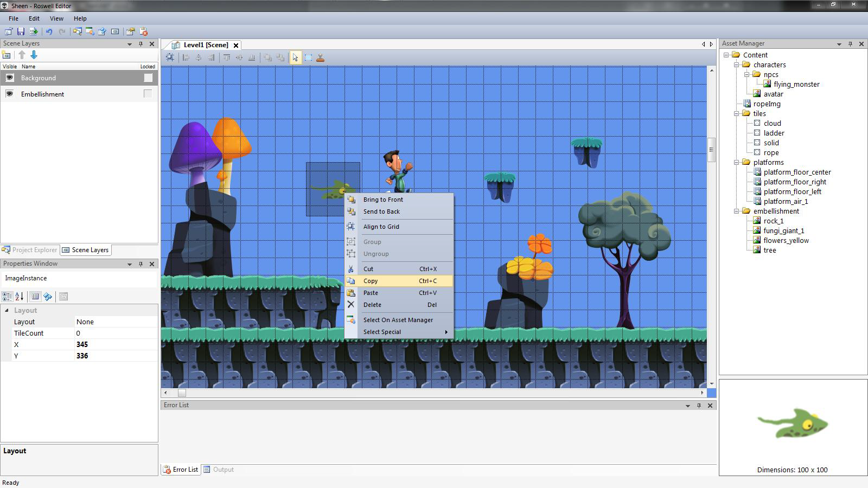868x488 pixels.
Task: Choose Bring to Front in context menu
Action: pyautogui.click(x=399, y=200)
